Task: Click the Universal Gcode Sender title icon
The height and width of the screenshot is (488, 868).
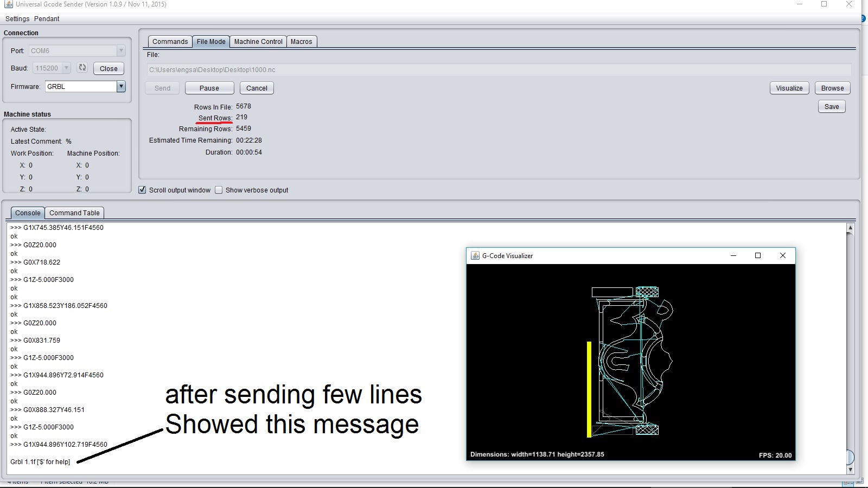Action: pyautogui.click(x=8, y=4)
